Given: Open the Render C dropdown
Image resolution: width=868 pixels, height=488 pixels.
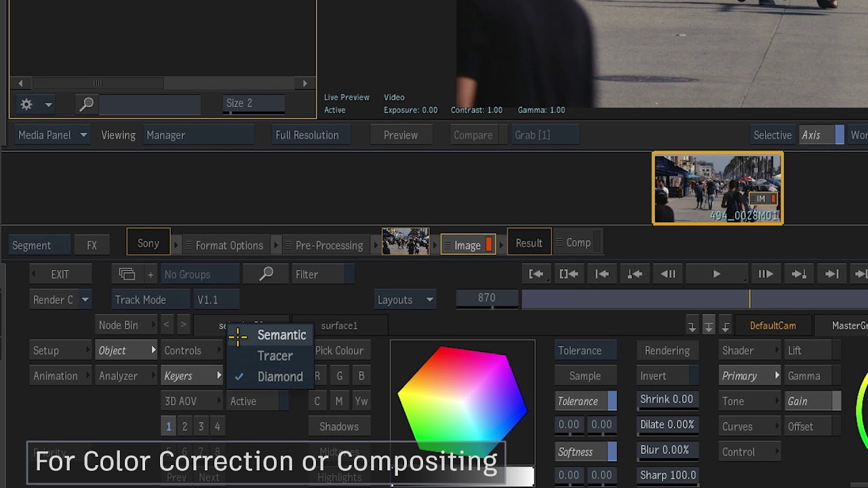Looking at the screenshot, I should (61, 300).
